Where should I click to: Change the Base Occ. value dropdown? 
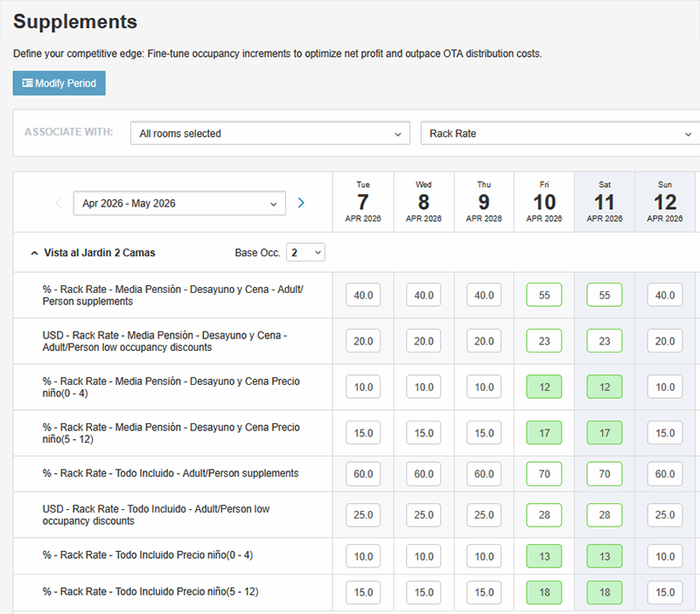304,251
